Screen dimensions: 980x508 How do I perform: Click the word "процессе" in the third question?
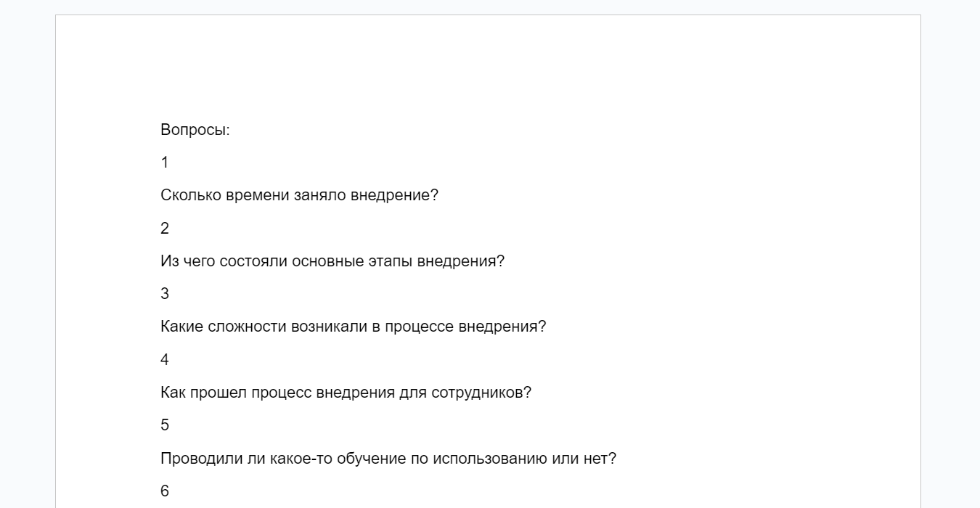tap(420, 327)
